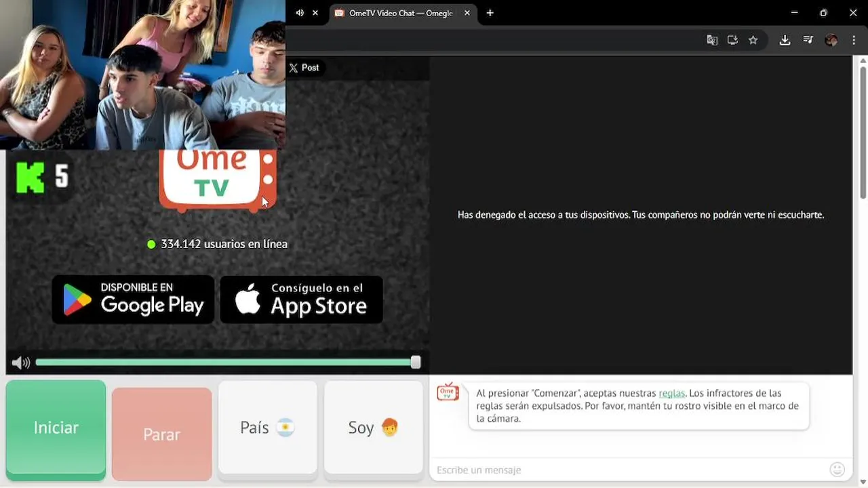Mute the OmeTV tab audio icon
This screenshot has height=488, width=868.
click(x=300, y=13)
